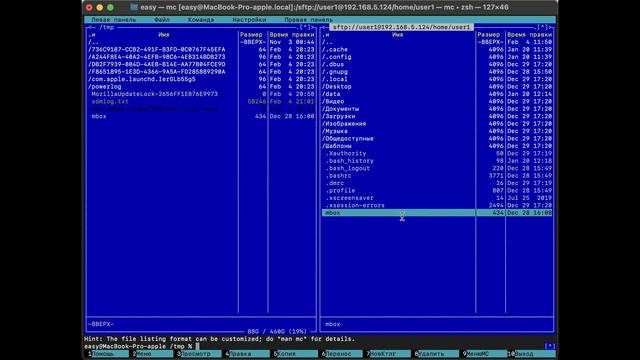The height and width of the screenshot is (360, 640).
Task: Select /Загрузки directory in right panel
Action: (x=437, y=116)
